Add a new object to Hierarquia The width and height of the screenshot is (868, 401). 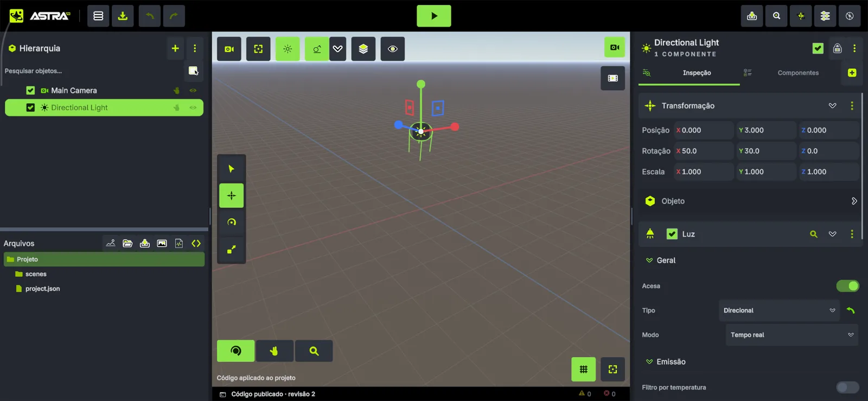click(x=175, y=48)
